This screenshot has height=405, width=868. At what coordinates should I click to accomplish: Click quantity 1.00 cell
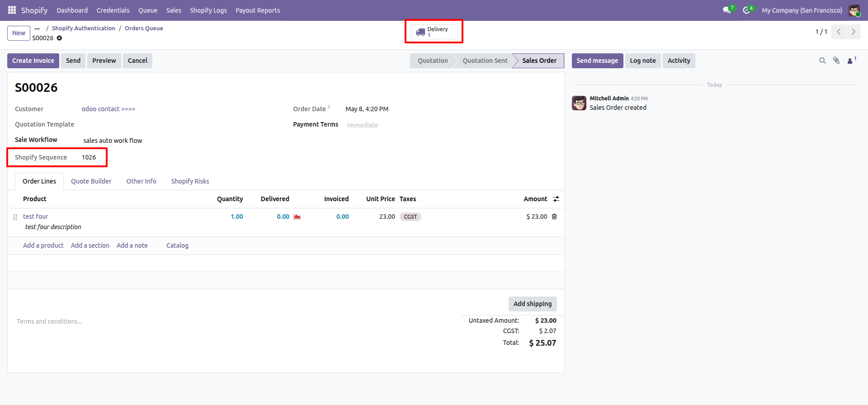click(237, 217)
